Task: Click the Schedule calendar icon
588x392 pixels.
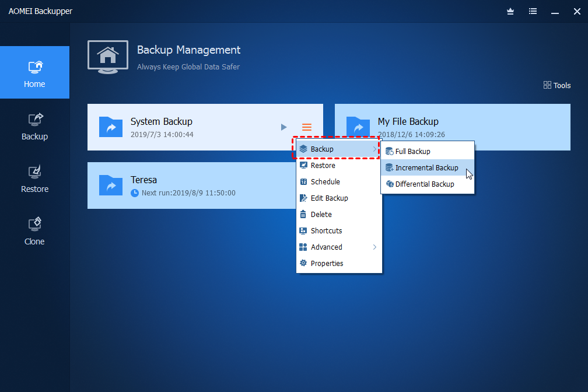Action: click(x=303, y=181)
